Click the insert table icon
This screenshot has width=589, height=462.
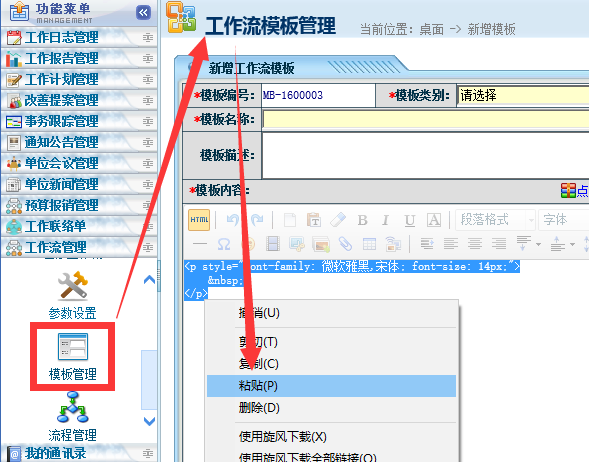[369, 244]
